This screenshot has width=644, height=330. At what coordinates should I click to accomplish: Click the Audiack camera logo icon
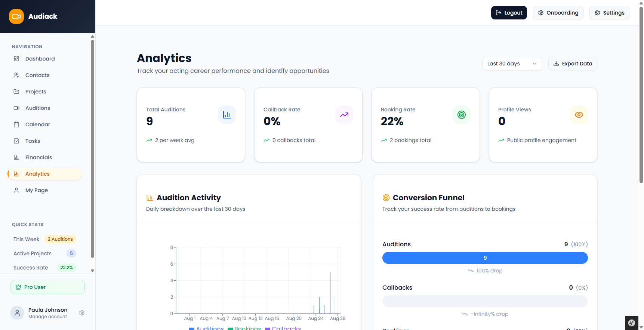pyautogui.click(x=16, y=16)
